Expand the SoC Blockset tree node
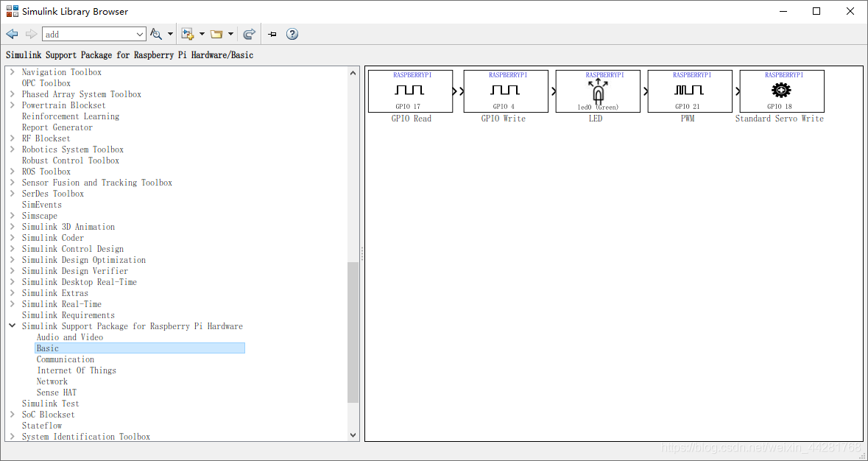This screenshot has height=461, width=868. point(13,415)
